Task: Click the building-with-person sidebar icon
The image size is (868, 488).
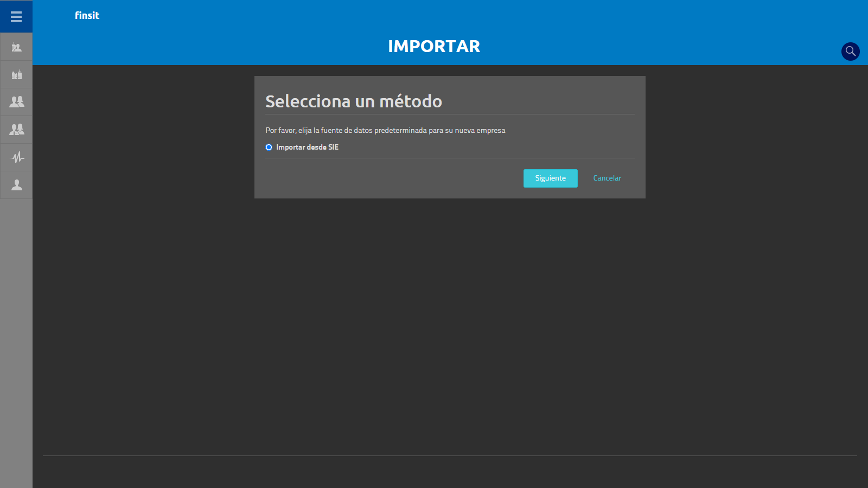Action: pyautogui.click(x=16, y=47)
